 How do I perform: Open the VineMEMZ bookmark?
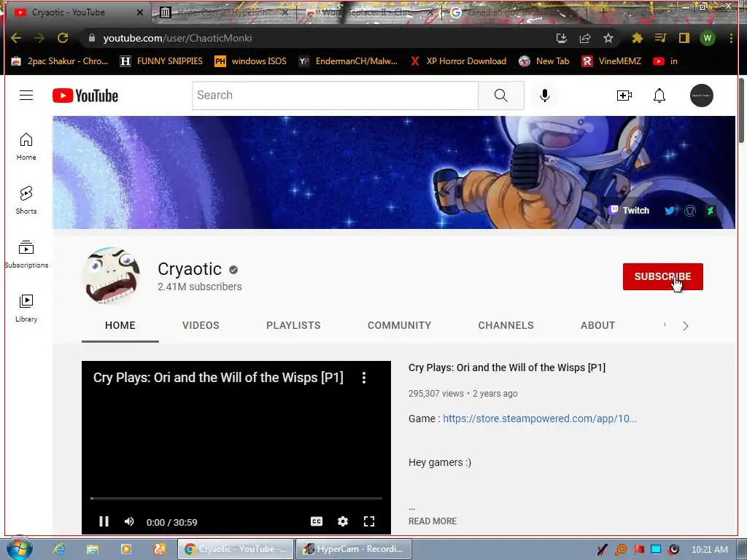pos(612,61)
